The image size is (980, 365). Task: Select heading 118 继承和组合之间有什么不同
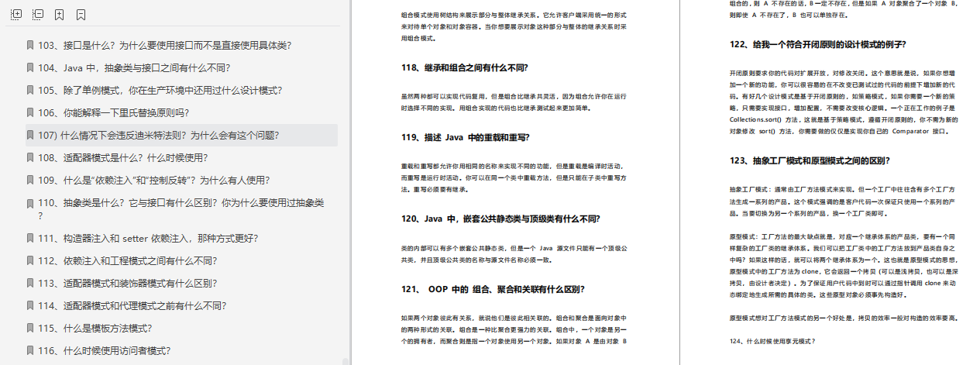[465, 67]
